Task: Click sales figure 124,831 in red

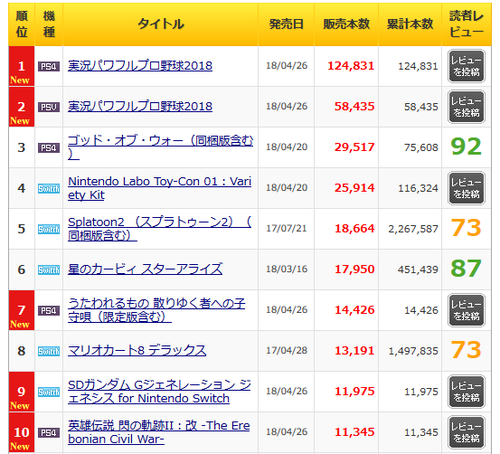Action: click(351, 66)
